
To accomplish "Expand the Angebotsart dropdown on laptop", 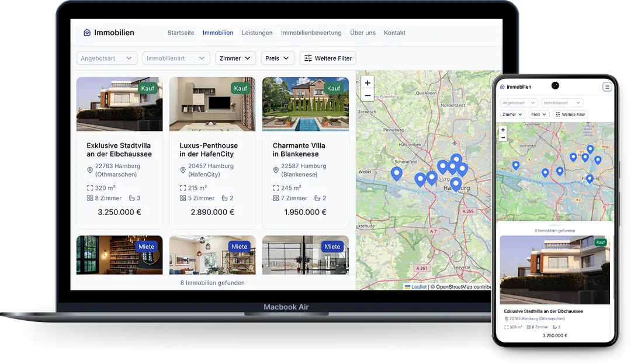I will [107, 58].
